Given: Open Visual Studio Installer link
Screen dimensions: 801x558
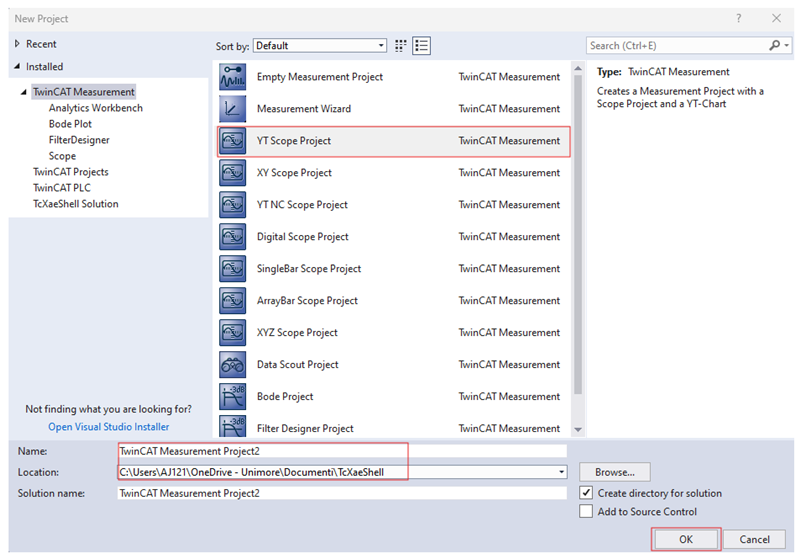Looking at the screenshot, I should point(108,427).
